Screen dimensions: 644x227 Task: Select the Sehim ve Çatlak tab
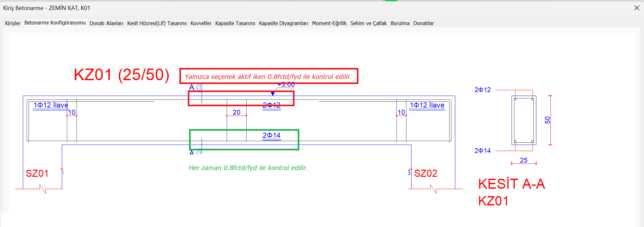point(368,23)
